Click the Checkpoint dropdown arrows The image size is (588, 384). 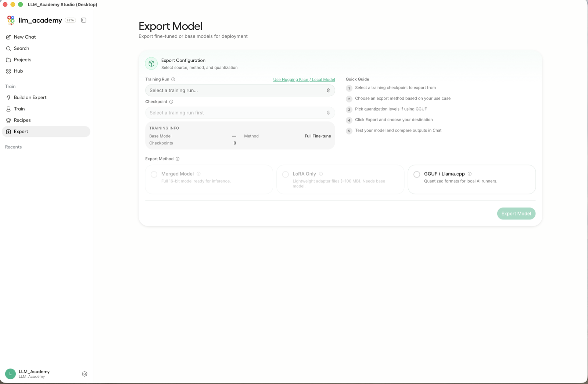point(328,113)
